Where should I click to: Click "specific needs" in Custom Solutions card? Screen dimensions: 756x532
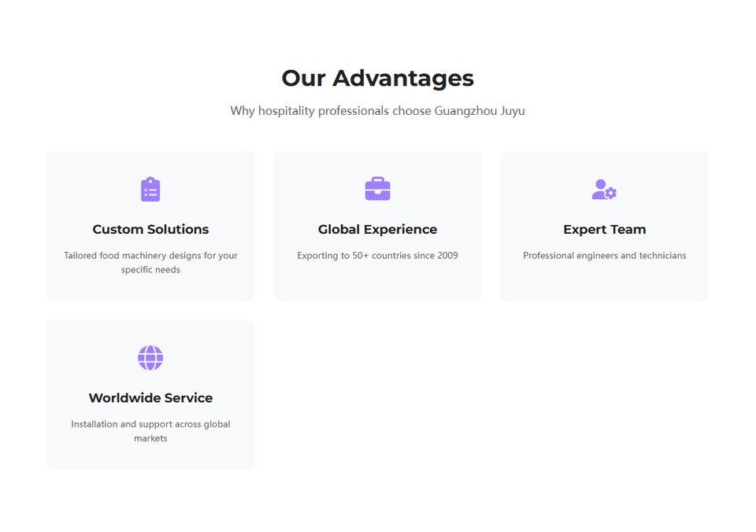pyautogui.click(x=150, y=270)
